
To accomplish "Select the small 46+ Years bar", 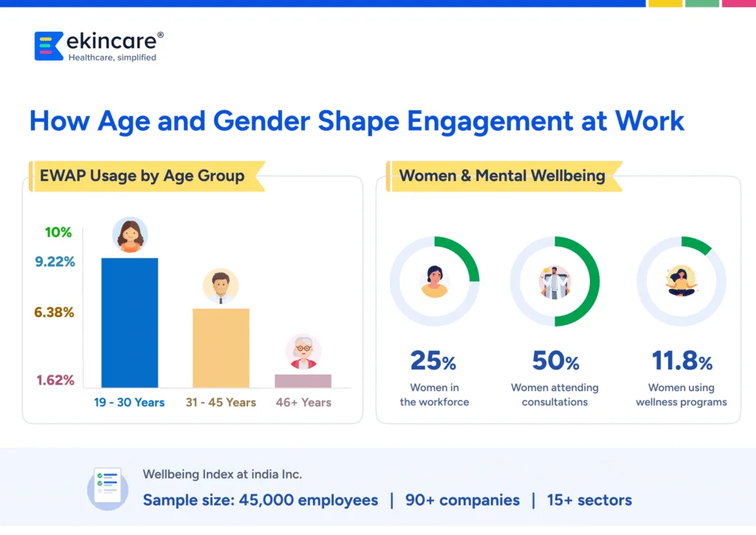I will pos(303,381).
